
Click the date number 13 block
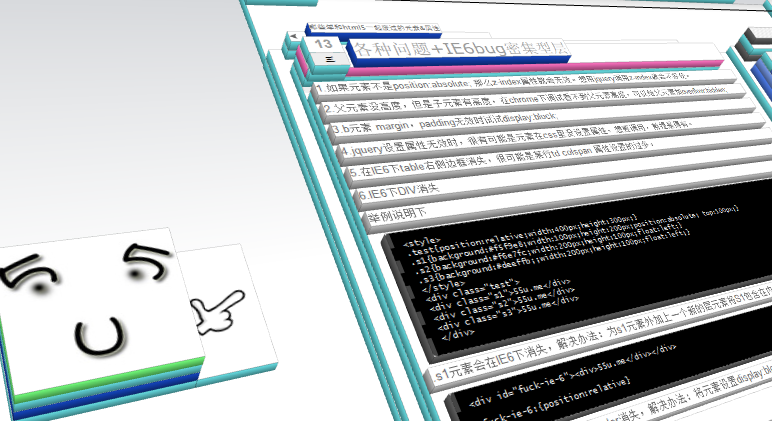(x=323, y=44)
